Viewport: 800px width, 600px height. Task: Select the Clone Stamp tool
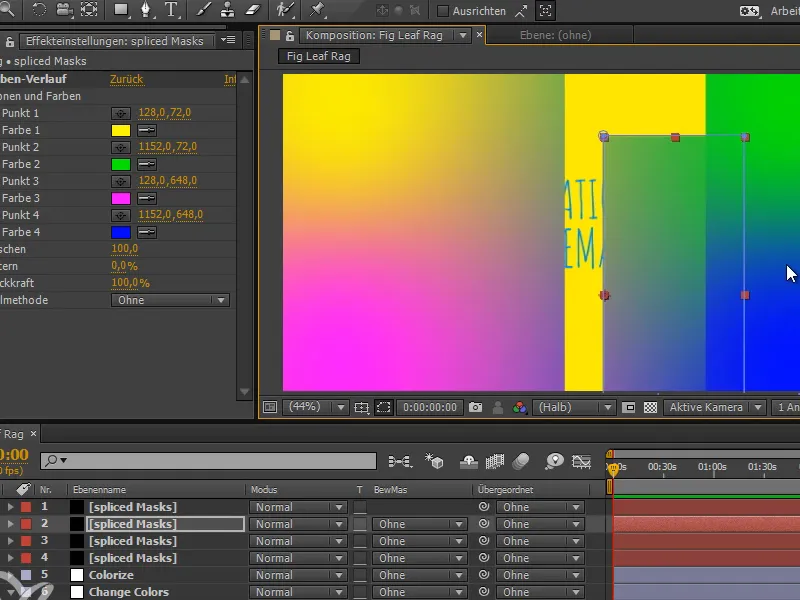[x=228, y=9]
